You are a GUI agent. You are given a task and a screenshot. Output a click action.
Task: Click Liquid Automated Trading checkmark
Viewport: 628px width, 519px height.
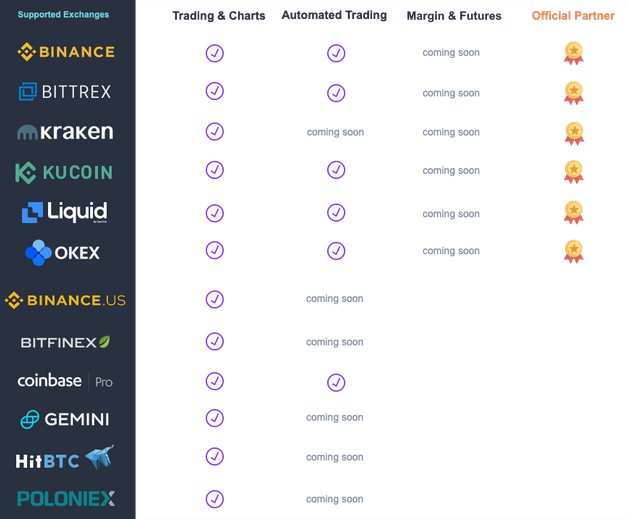point(336,212)
